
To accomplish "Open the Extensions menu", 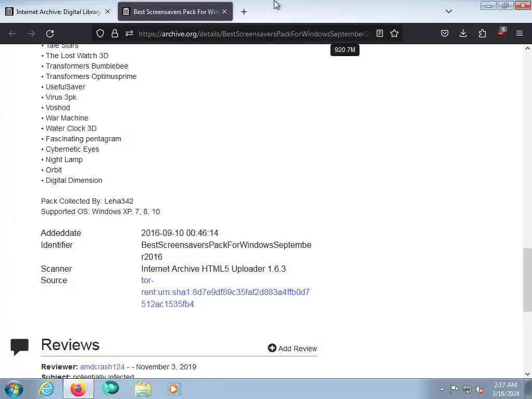I will [482, 33].
